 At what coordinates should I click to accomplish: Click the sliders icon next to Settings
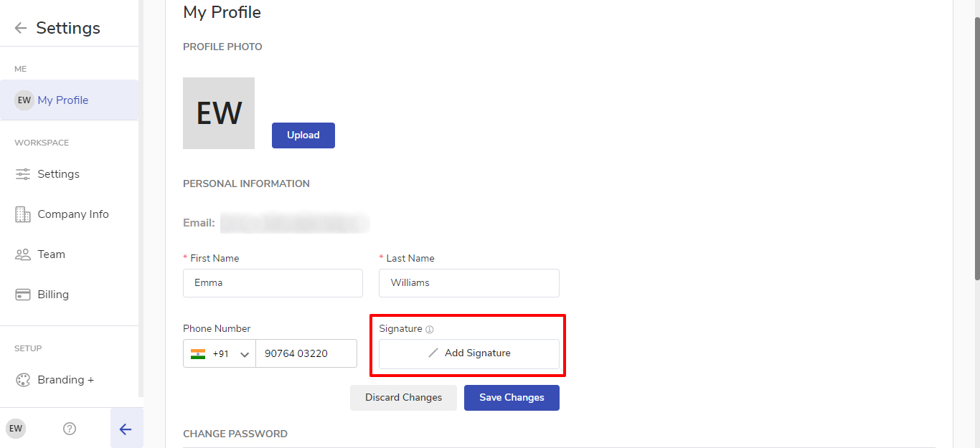pyautogui.click(x=23, y=174)
